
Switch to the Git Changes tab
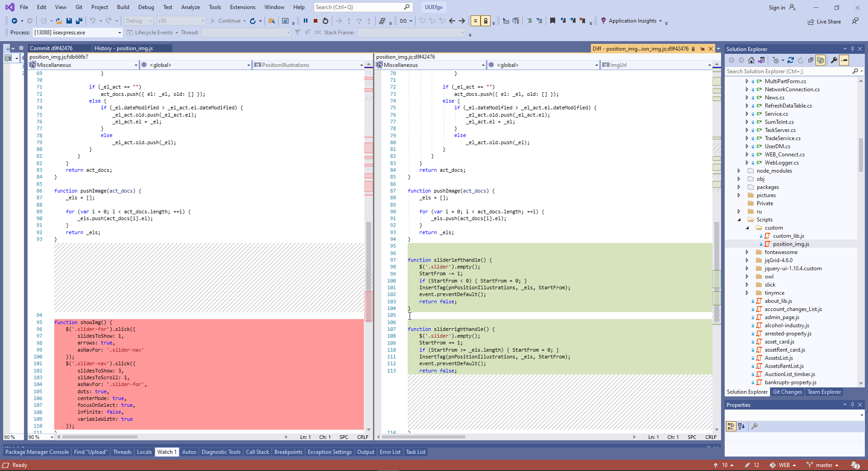tap(787, 392)
